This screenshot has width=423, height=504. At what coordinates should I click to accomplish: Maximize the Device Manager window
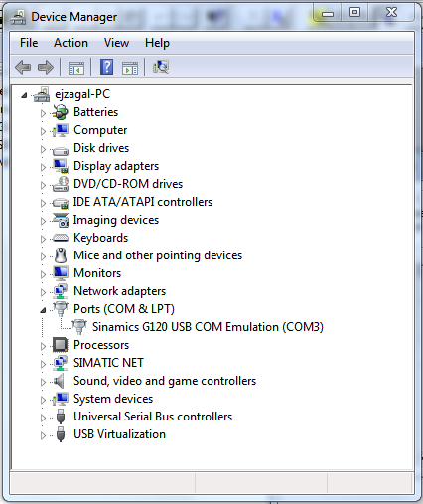(354, 13)
